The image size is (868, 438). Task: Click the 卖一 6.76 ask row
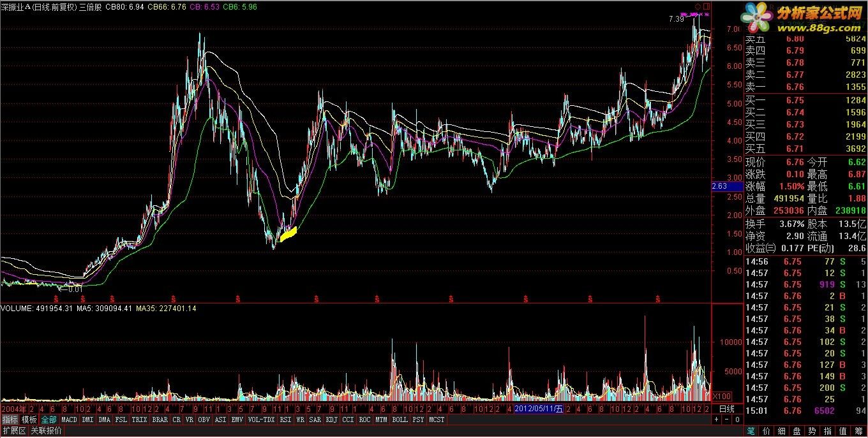806,87
